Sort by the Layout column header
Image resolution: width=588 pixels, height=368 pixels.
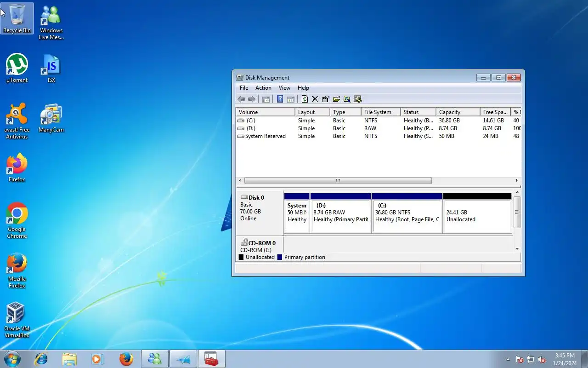pos(312,112)
